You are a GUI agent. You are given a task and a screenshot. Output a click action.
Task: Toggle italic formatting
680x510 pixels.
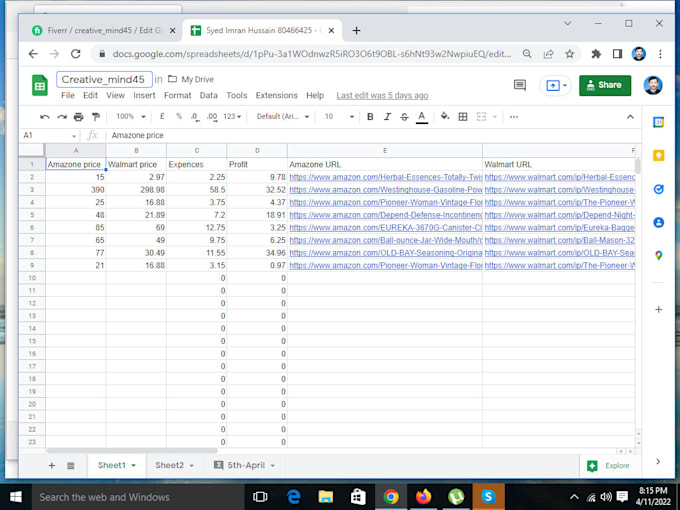pyautogui.click(x=387, y=116)
